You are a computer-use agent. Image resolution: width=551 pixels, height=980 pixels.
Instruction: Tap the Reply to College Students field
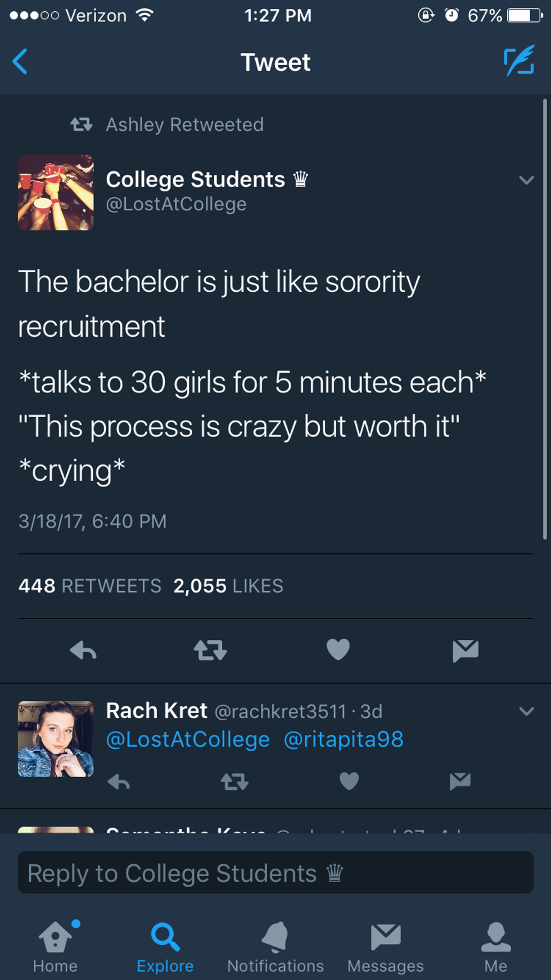click(275, 872)
